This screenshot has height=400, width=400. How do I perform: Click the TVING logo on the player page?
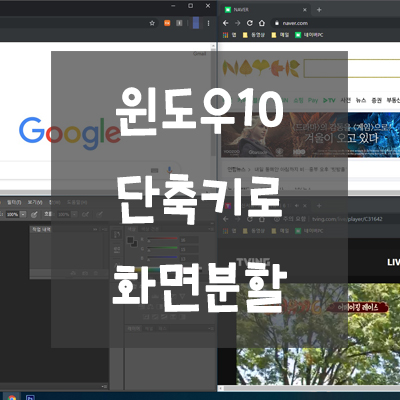(253, 262)
